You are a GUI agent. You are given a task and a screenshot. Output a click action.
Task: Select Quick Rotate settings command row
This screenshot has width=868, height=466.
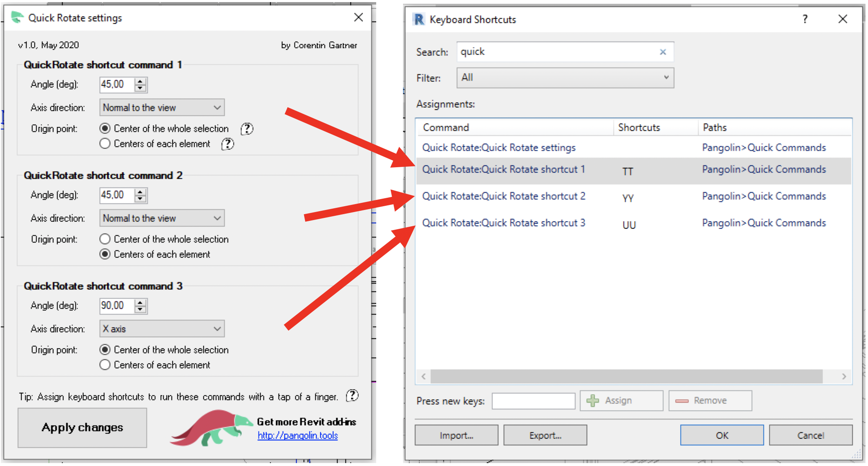pyautogui.click(x=499, y=148)
